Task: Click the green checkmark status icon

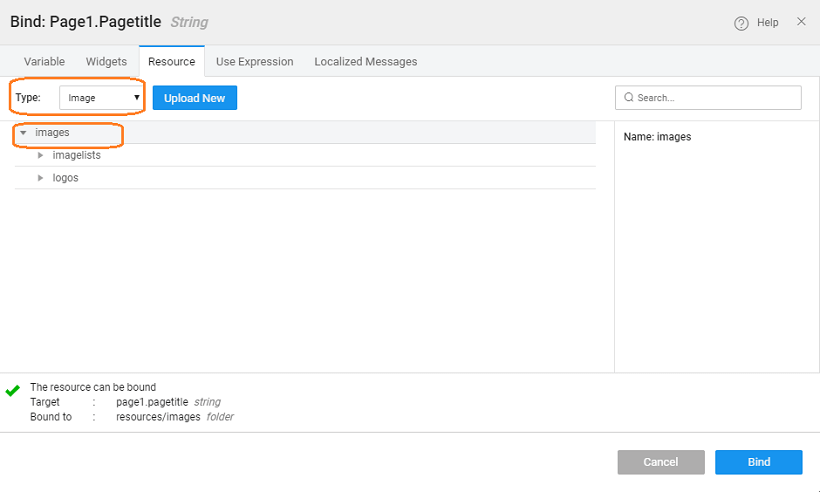Action: pos(13,391)
